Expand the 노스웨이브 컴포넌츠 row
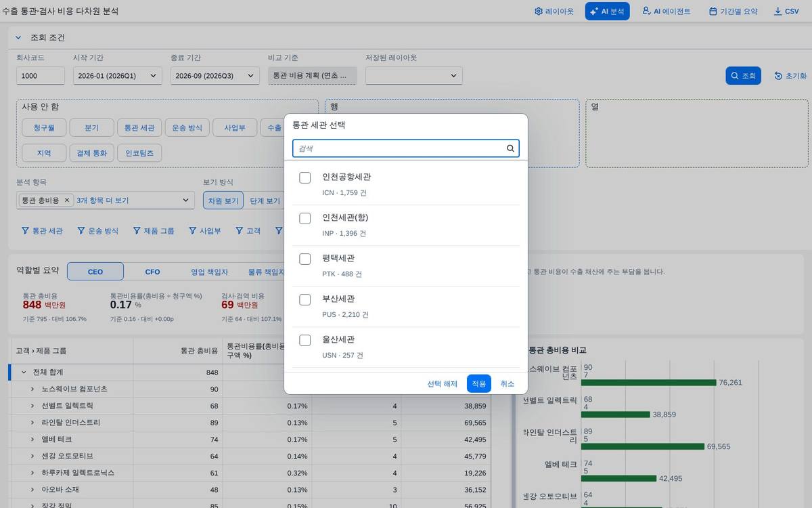This screenshot has height=508, width=812. pyautogui.click(x=32, y=389)
